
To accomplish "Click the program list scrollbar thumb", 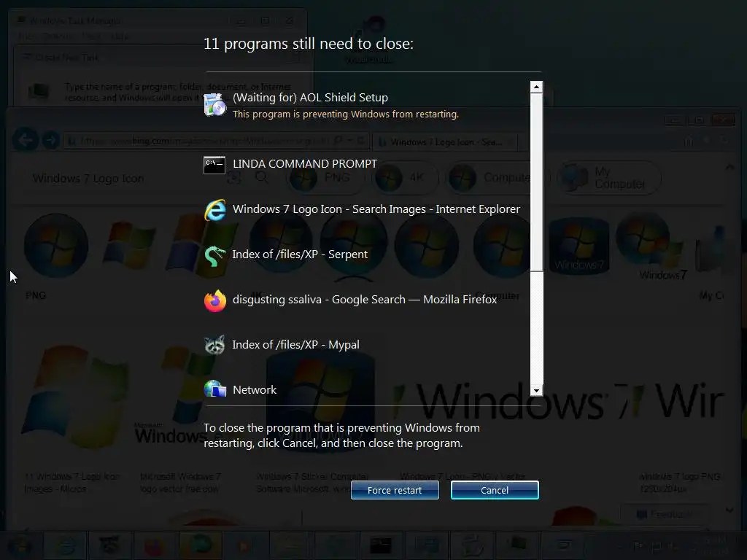I will coord(536,182).
